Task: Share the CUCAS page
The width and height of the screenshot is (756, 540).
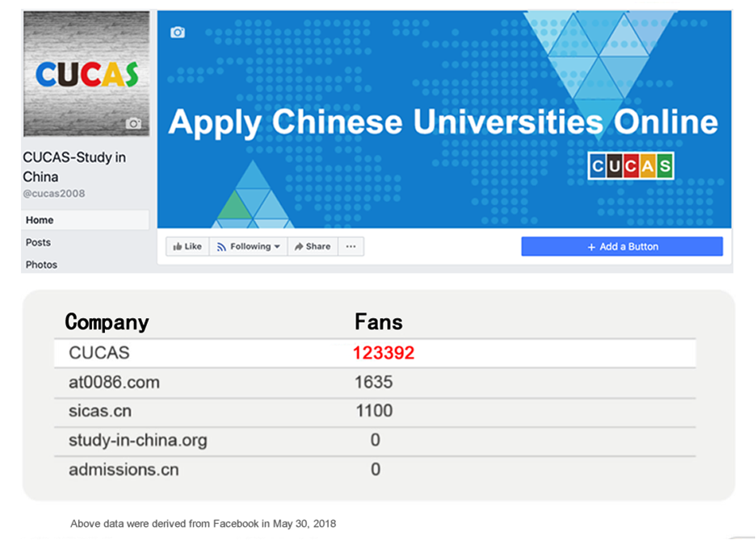Action: [x=313, y=247]
